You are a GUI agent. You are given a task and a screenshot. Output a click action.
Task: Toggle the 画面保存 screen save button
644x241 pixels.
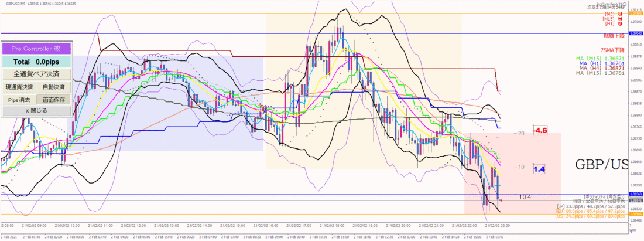click(54, 100)
